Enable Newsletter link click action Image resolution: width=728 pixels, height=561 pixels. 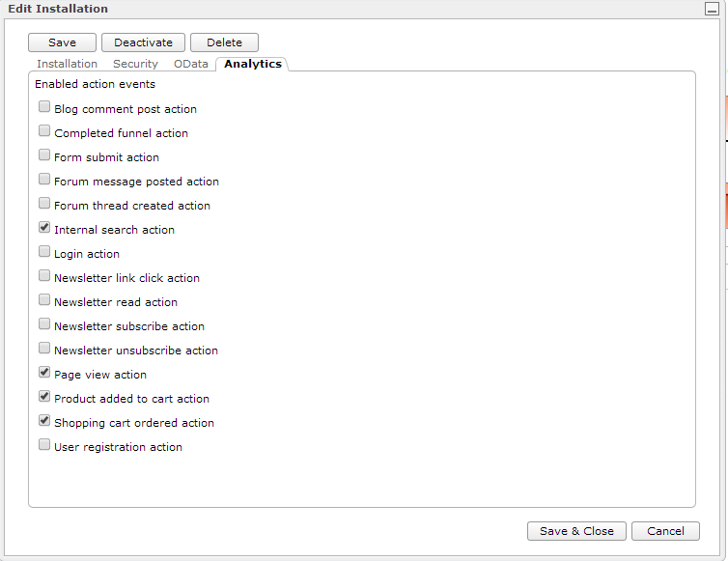(x=44, y=276)
